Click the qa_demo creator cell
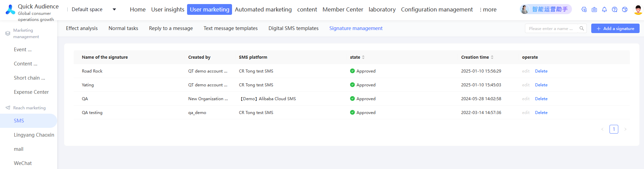 point(197,112)
